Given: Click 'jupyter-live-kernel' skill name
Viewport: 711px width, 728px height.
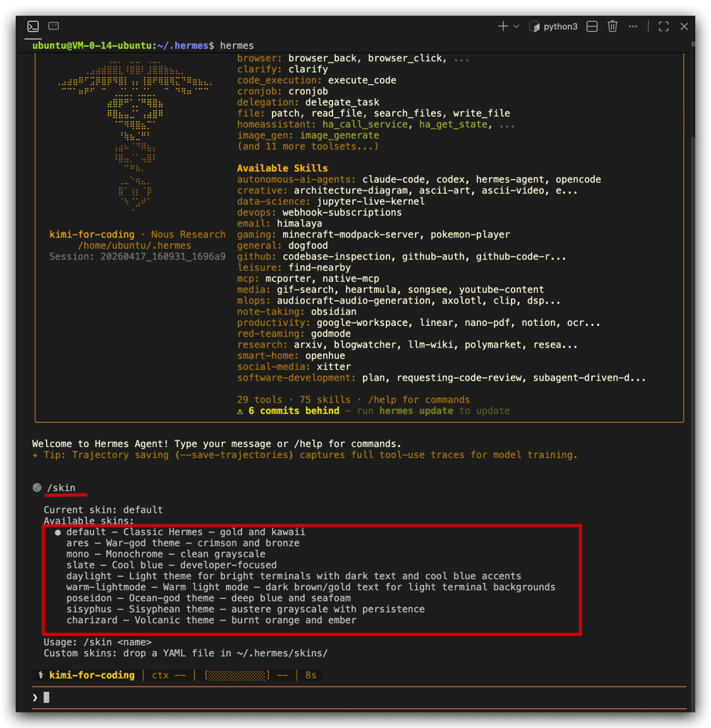Looking at the screenshot, I should point(371,201).
